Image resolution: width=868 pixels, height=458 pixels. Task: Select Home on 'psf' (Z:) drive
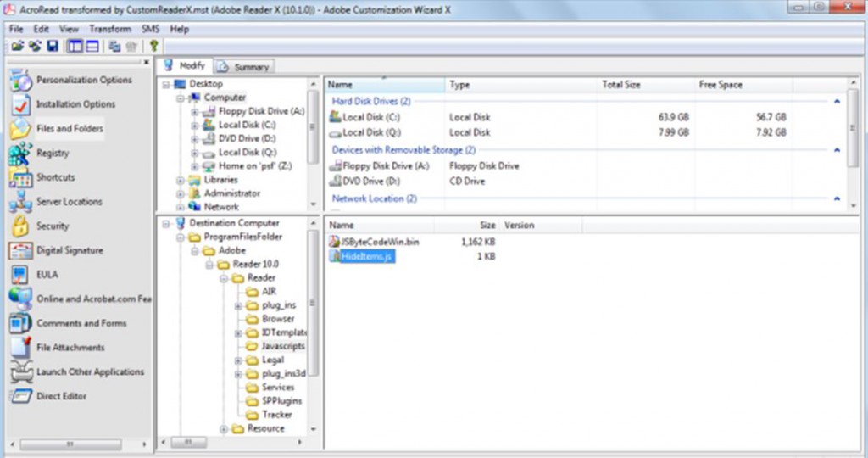(x=254, y=166)
